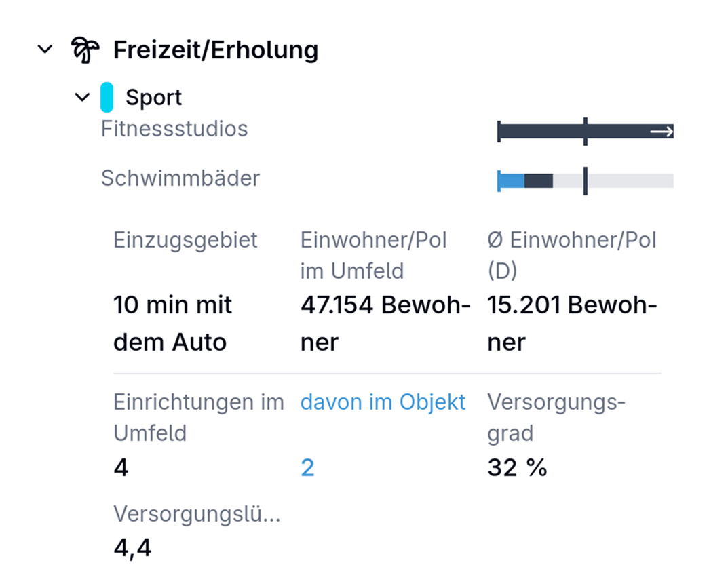Select the Schwimmbäder row label

click(181, 178)
